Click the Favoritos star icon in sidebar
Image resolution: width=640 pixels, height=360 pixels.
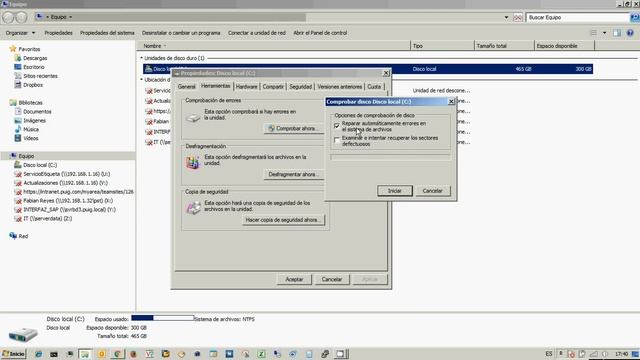tap(13, 49)
